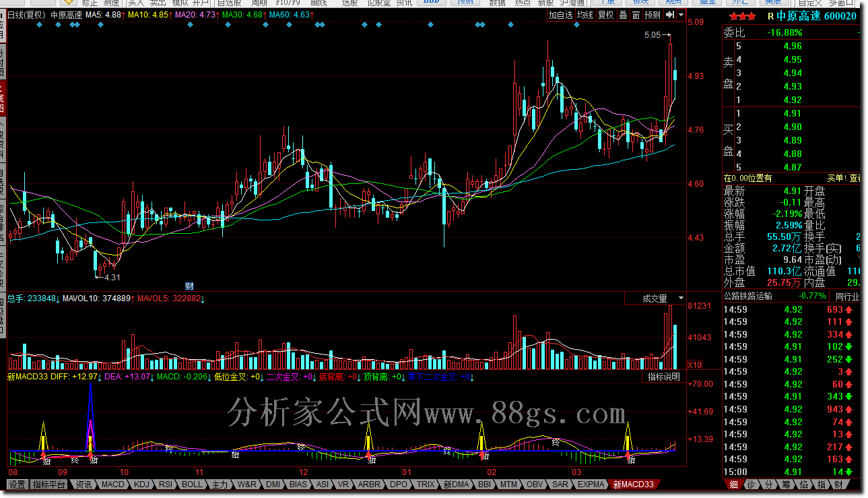868x498 pixels.
Task: Open the 设置 tab at bottom left
Action: point(18,485)
